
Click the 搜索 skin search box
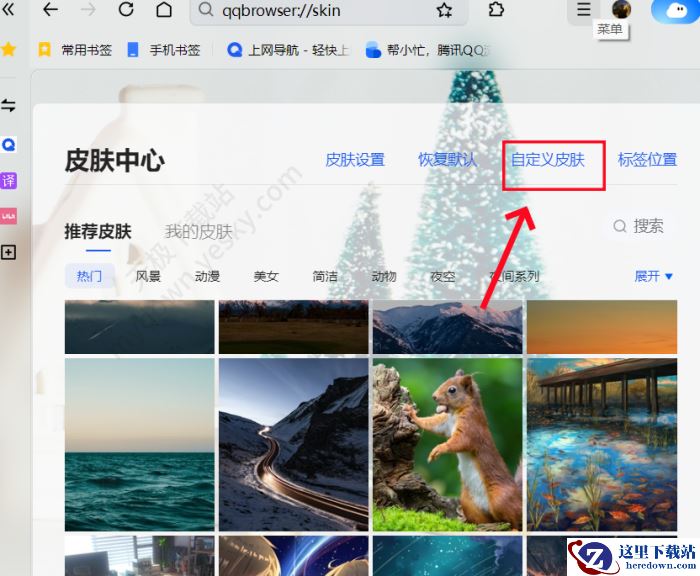[638, 226]
